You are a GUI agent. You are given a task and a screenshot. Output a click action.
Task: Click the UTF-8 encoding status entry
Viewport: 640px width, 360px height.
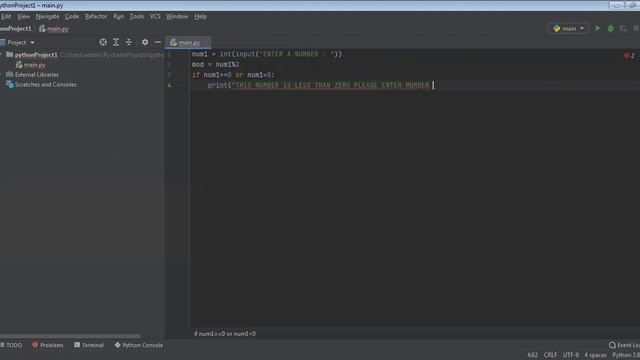571,355
